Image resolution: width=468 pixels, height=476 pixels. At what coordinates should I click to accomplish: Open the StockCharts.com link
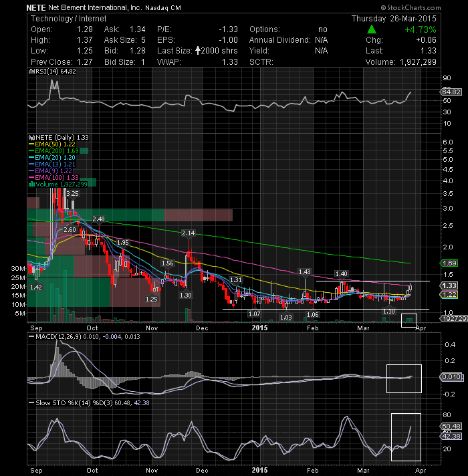(x=414, y=7)
